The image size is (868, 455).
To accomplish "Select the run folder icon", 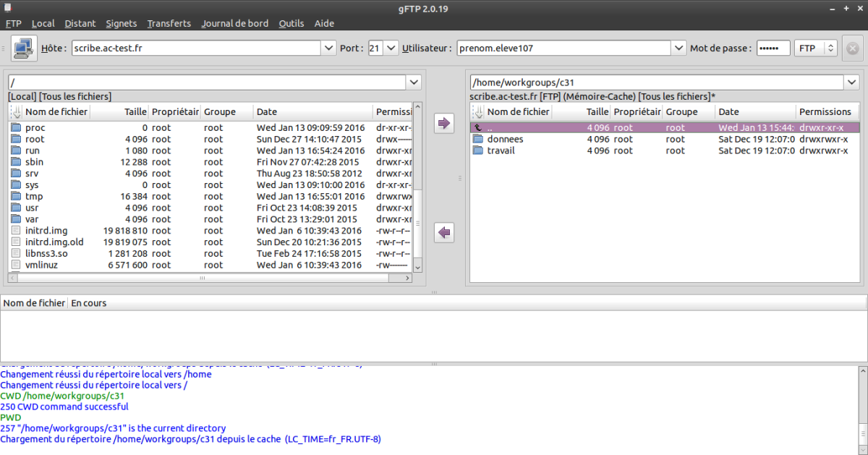I will 17,150.
